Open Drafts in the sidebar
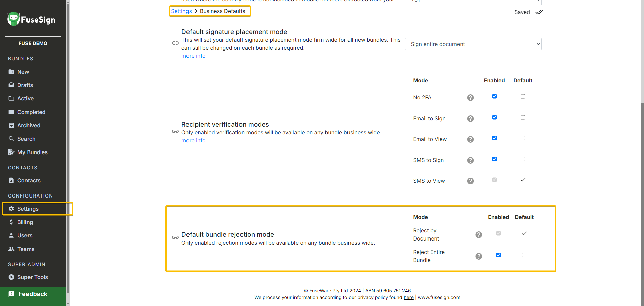The height and width of the screenshot is (306, 644). tap(25, 85)
